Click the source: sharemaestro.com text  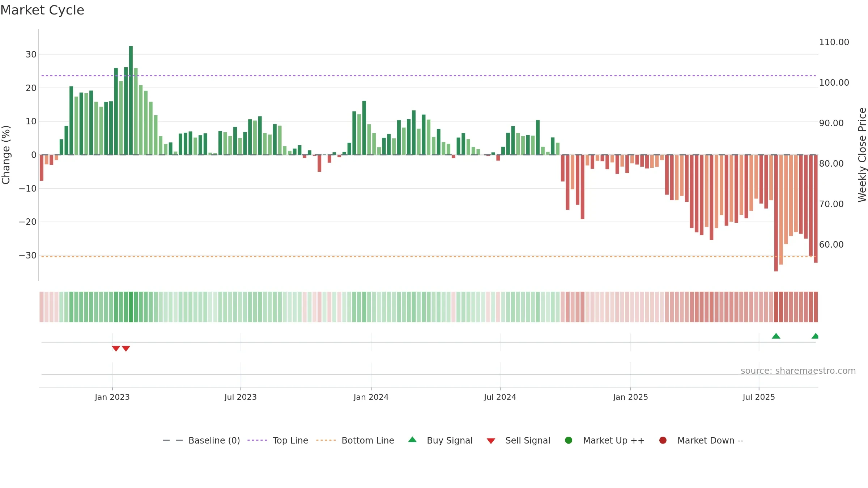pyautogui.click(x=798, y=371)
